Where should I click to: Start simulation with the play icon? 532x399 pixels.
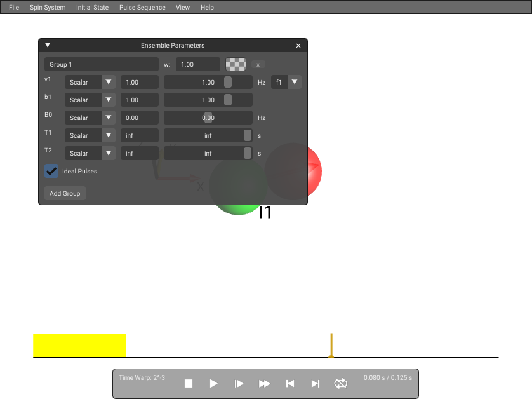(x=213, y=383)
